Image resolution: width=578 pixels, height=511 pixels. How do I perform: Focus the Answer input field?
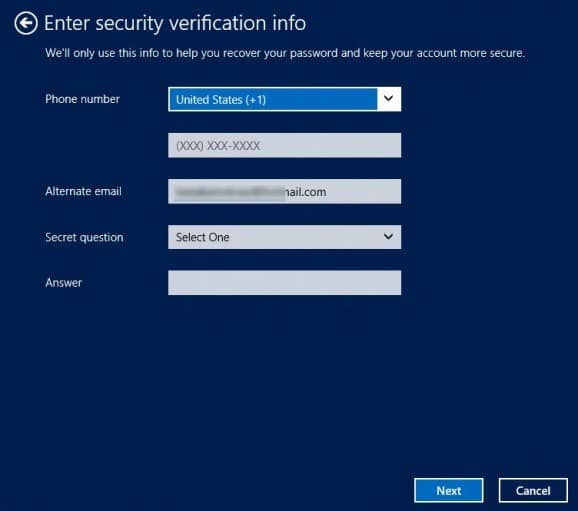coord(284,283)
